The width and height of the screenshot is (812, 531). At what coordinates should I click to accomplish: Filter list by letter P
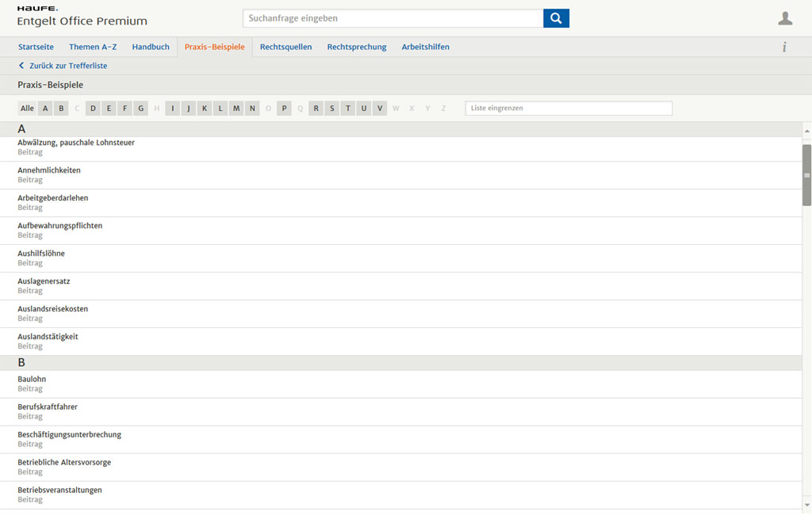[x=284, y=108]
